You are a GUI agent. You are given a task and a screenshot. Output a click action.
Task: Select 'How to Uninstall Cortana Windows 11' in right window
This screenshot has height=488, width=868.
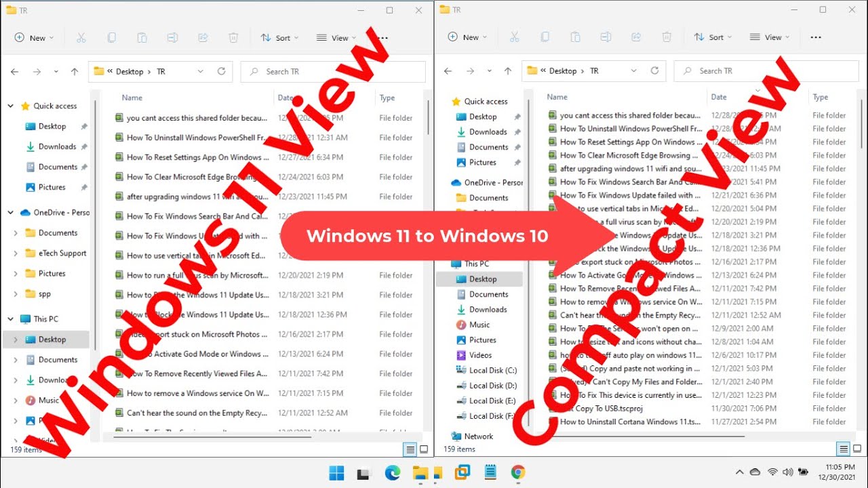tap(630, 422)
